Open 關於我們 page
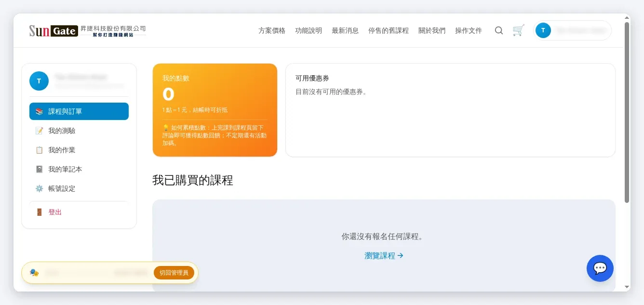This screenshot has width=644, height=305. coord(432,30)
